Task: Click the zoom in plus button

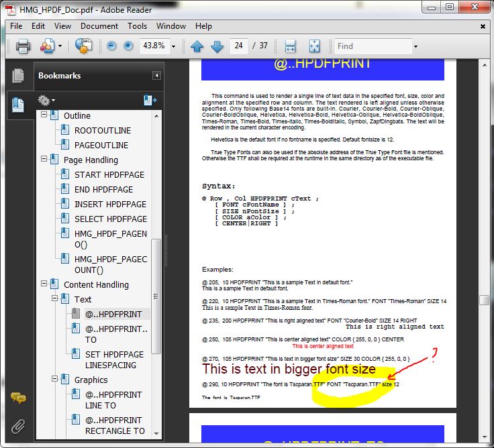Action: coord(128,46)
